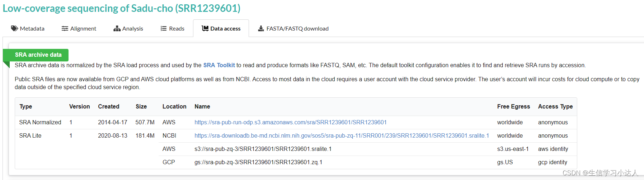
Task: Switch to the Alignment tab
Action: [x=83, y=28]
